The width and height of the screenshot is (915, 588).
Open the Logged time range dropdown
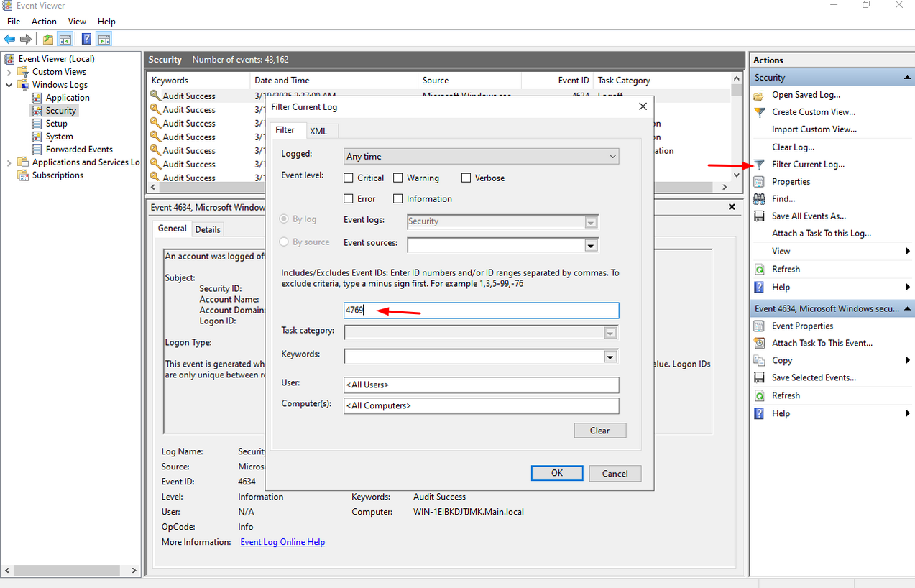[481, 157]
